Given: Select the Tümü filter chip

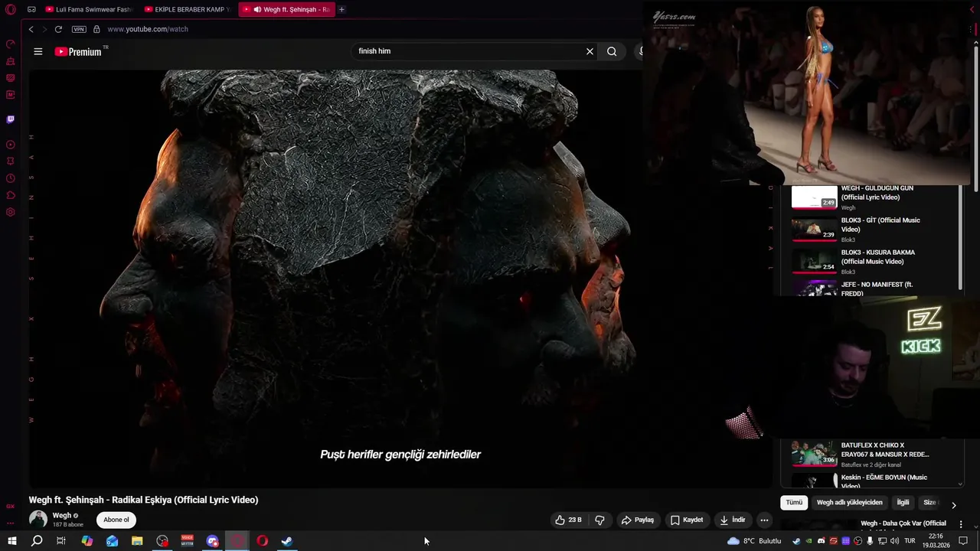Looking at the screenshot, I should [794, 503].
